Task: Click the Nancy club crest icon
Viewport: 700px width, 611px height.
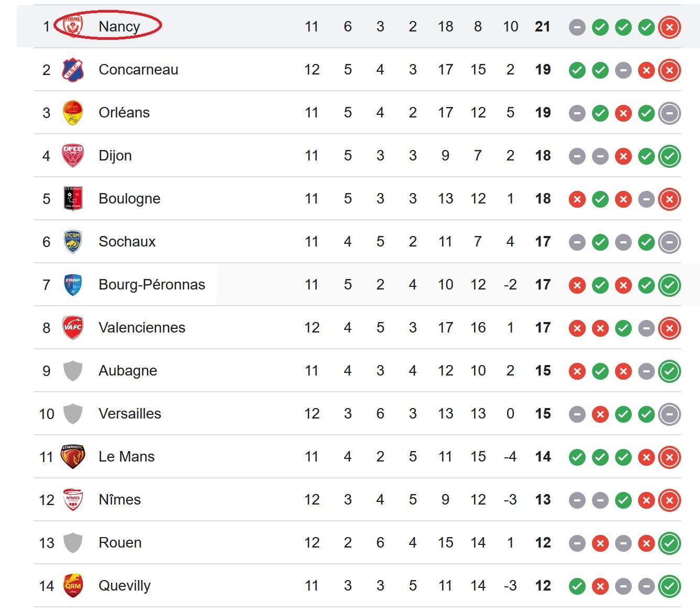Action: click(x=73, y=26)
